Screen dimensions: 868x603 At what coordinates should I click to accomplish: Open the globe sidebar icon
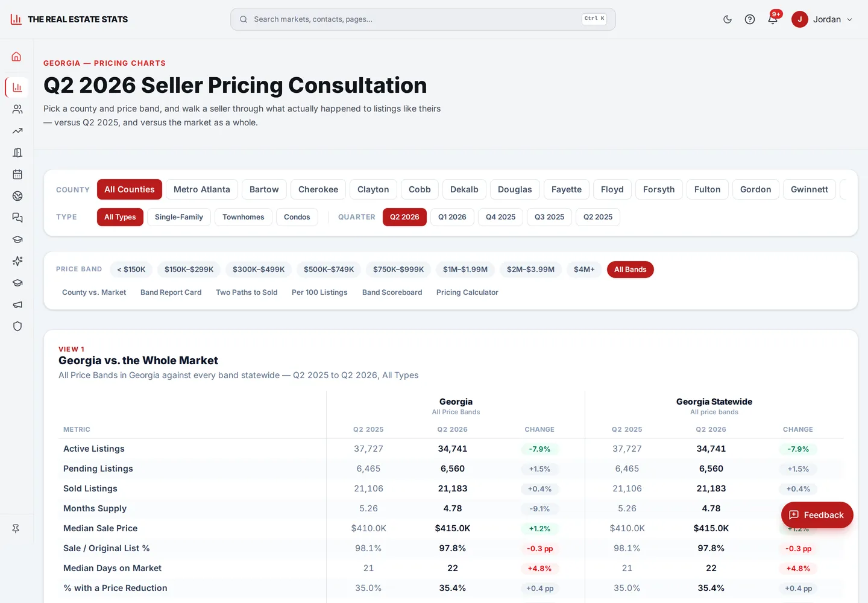pyautogui.click(x=17, y=196)
